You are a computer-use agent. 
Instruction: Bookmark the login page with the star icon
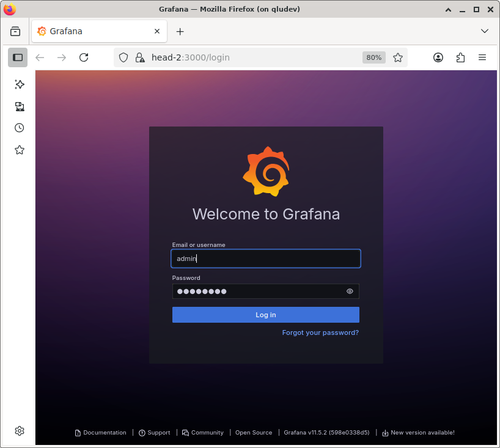click(x=398, y=57)
